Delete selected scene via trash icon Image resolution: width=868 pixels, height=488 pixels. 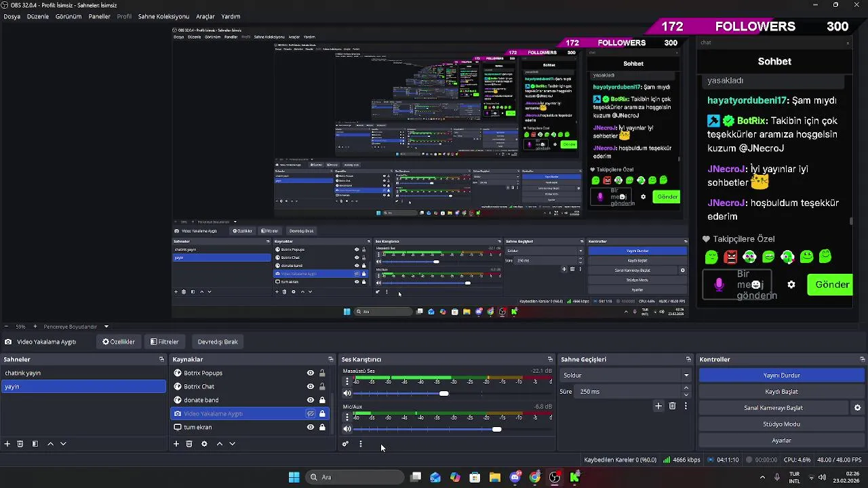(x=20, y=444)
